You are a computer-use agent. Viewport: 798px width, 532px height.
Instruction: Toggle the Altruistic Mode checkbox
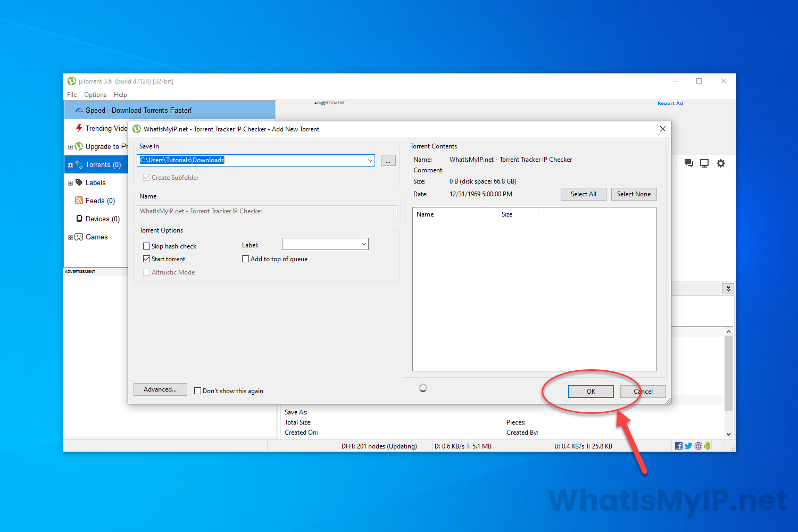click(x=146, y=272)
